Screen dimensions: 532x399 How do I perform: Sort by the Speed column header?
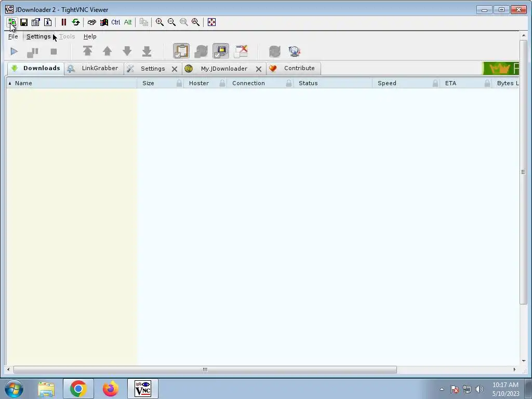tap(387, 83)
